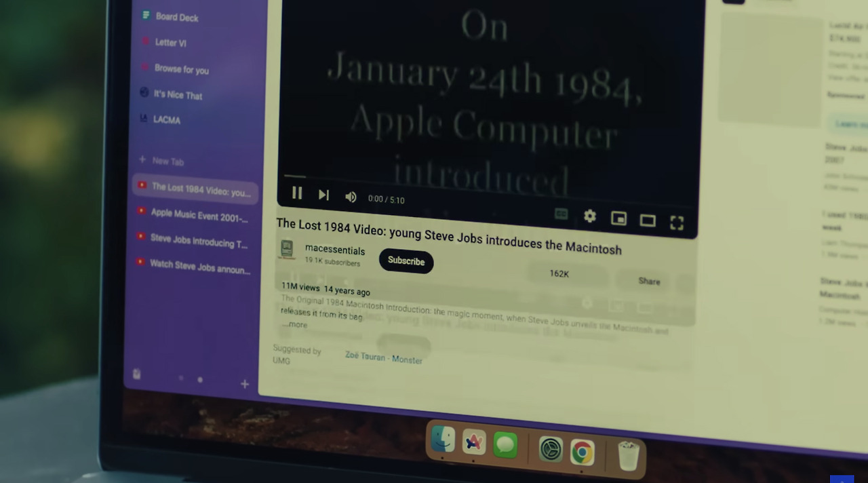Screen dimensions: 868x483
Task: Open System Settings Dock icon
Action: click(x=550, y=448)
